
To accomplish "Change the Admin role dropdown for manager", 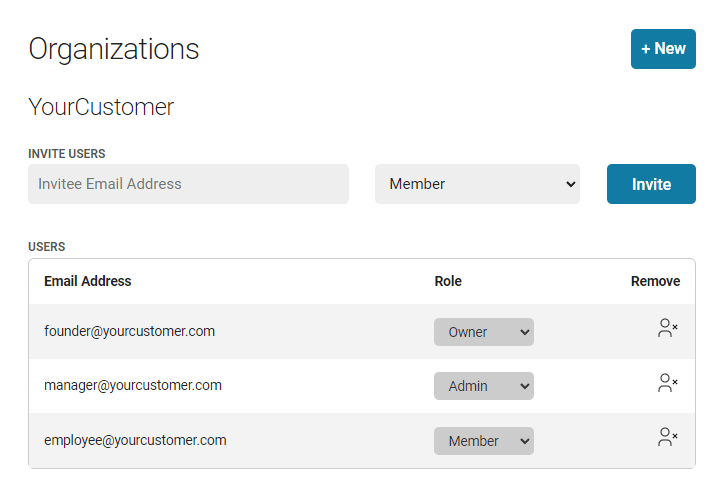I will [483, 386].
